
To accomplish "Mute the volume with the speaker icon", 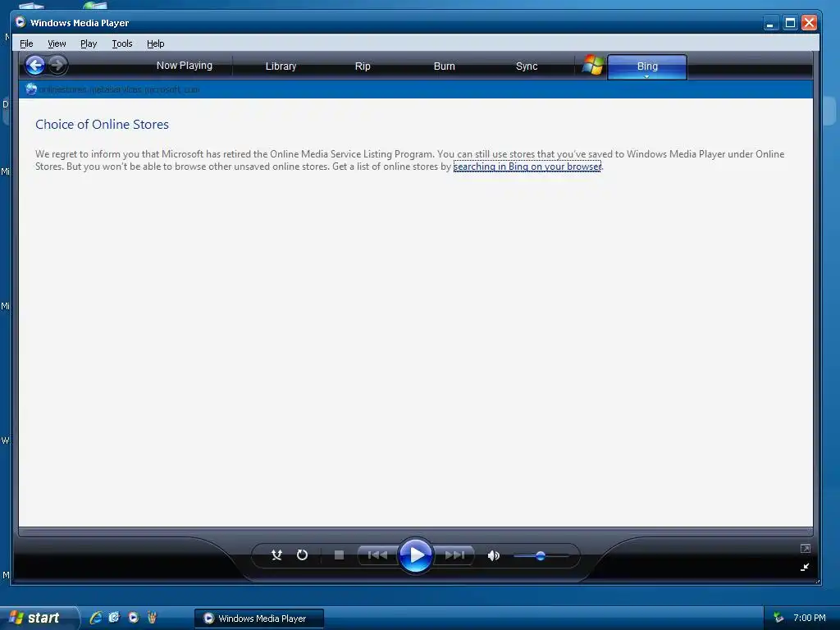I will click(493, 555).
